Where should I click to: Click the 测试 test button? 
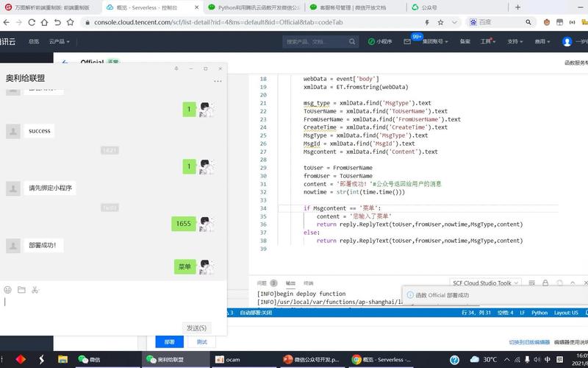click(x=201, y=342)
